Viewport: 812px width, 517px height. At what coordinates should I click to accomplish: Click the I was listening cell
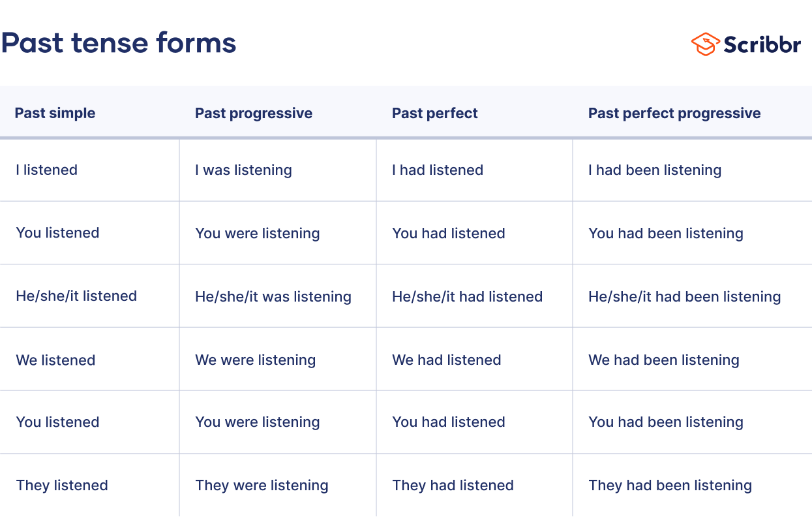click(243, 170)
